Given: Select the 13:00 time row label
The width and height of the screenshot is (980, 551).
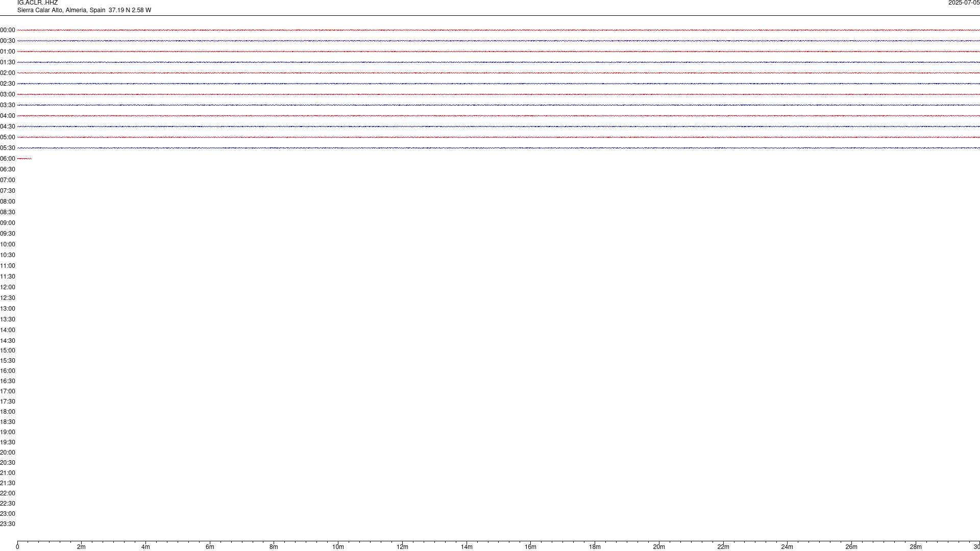Looking at the screenshot, I should pyautogui.click(x=8, y=309).
